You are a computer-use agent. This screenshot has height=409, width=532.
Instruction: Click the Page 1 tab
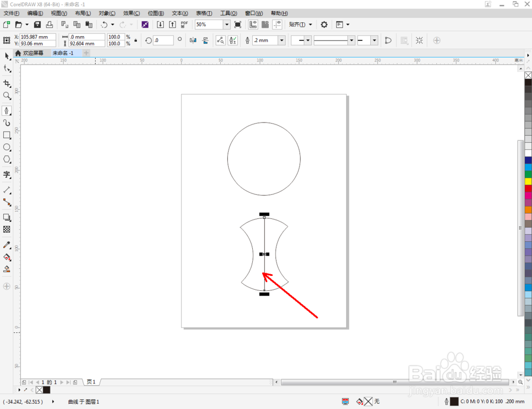92,382
